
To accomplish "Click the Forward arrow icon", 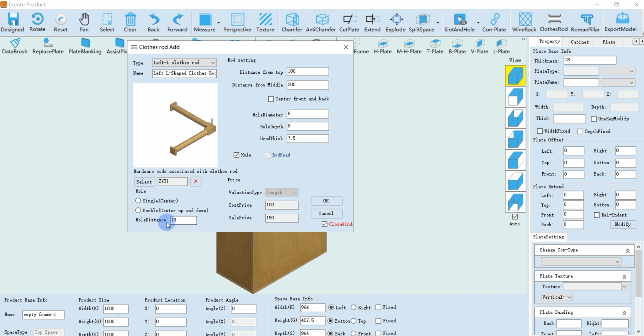I will pyautogui.click(x=177, y=22).
